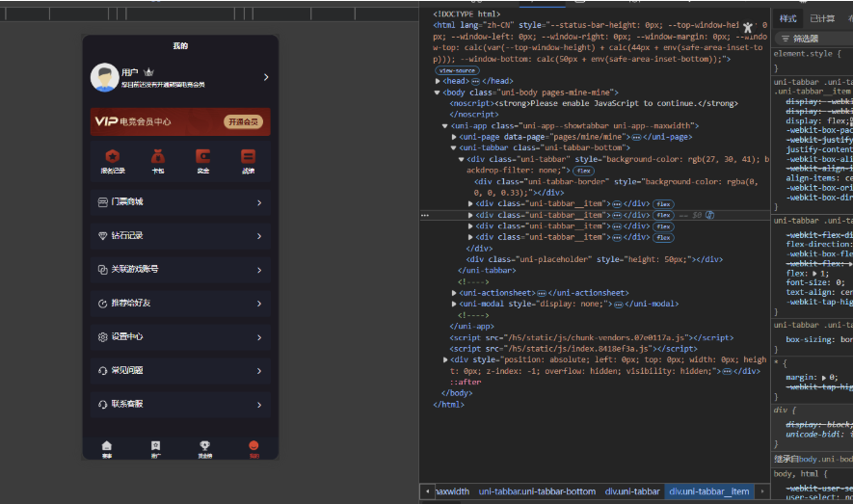This screenshot has width=853, height=504.
Task: Select the uni-tabbar-border div row
Action: click(x=616, y=188)
